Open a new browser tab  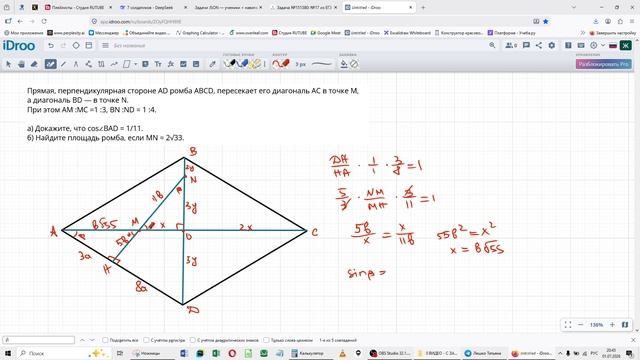[x=423, y=7]
